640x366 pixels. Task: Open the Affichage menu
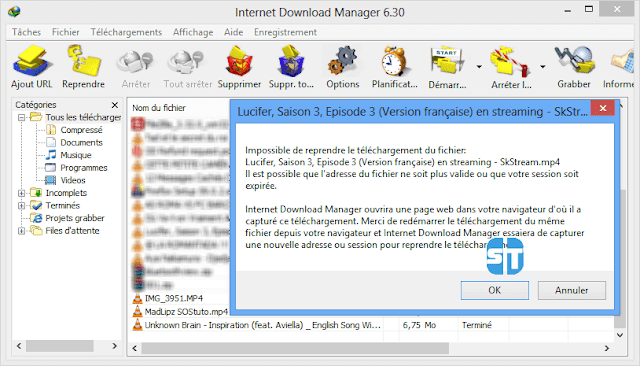(x=193, y=32)
